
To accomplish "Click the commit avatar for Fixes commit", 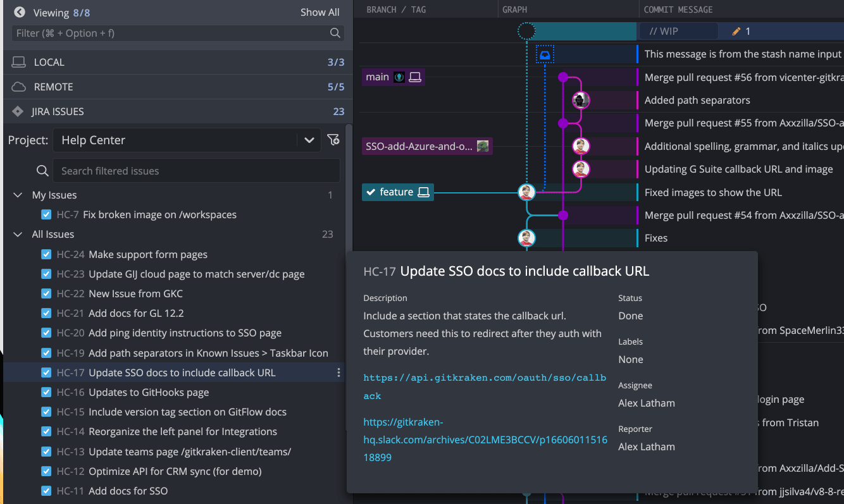I will point(526,238).
